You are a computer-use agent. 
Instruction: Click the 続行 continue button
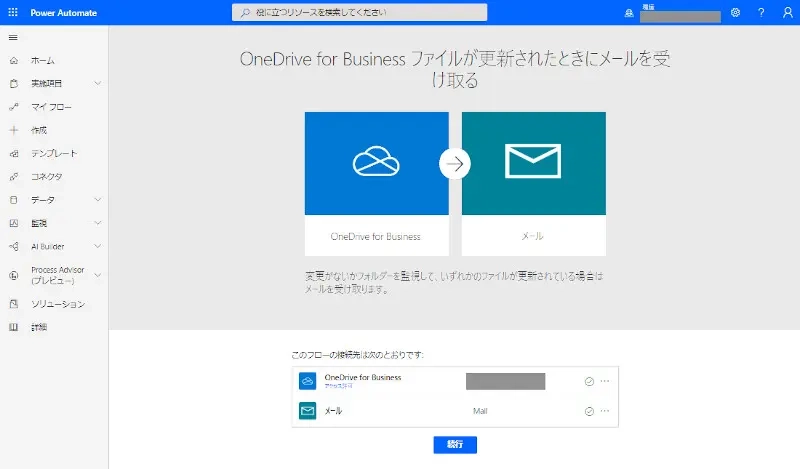coord(455,445)
